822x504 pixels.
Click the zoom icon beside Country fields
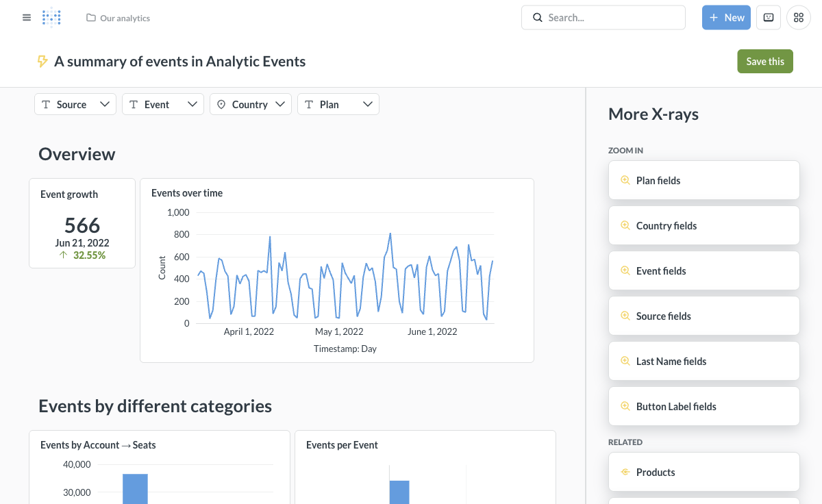click(x=625, y=225)
